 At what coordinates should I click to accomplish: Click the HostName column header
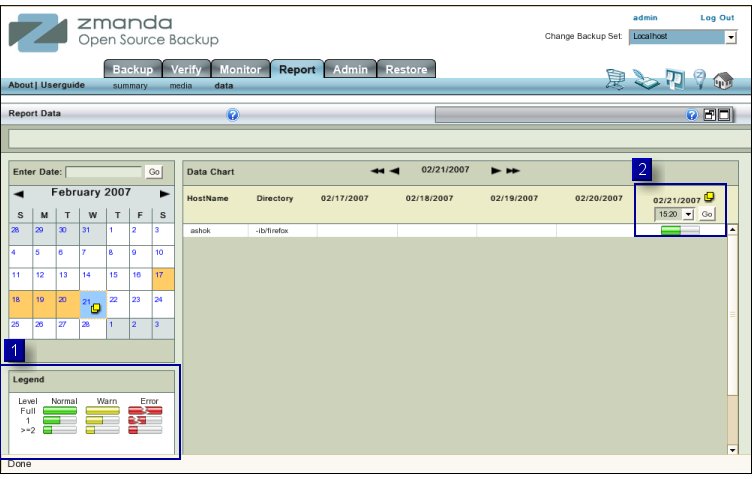click(208, 198)
